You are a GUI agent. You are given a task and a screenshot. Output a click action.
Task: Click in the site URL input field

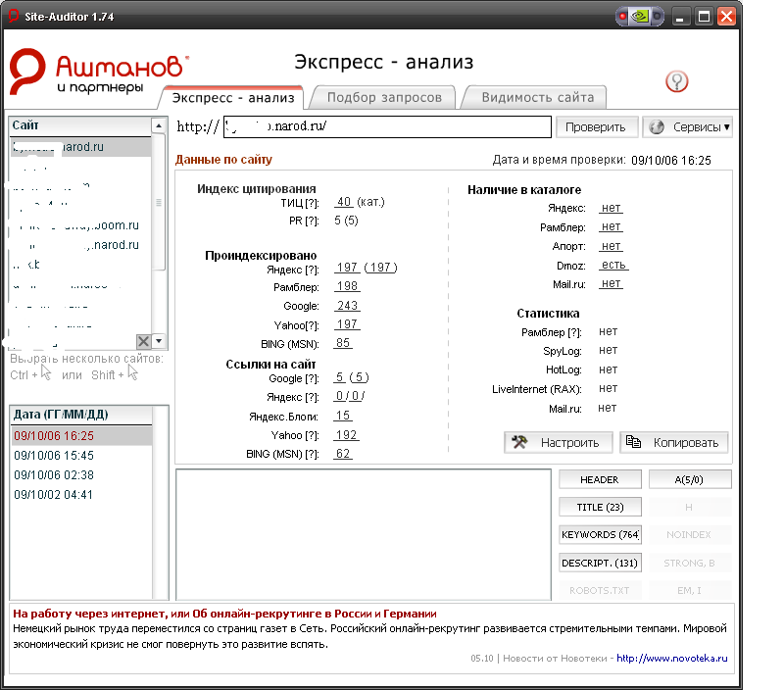point(387,126)
